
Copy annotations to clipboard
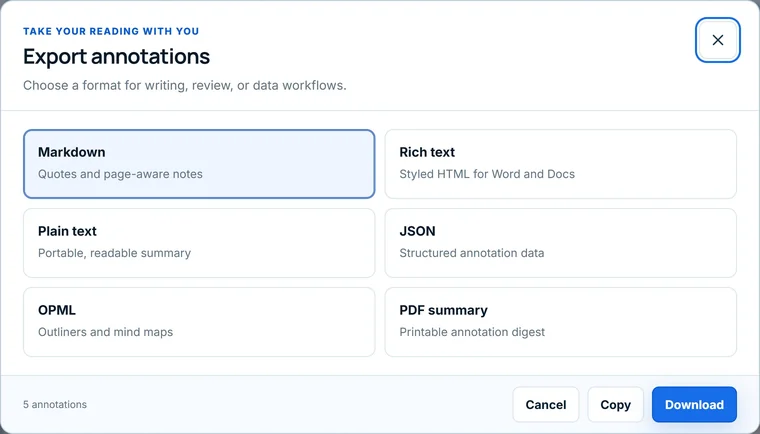click(x=616, y=404)
